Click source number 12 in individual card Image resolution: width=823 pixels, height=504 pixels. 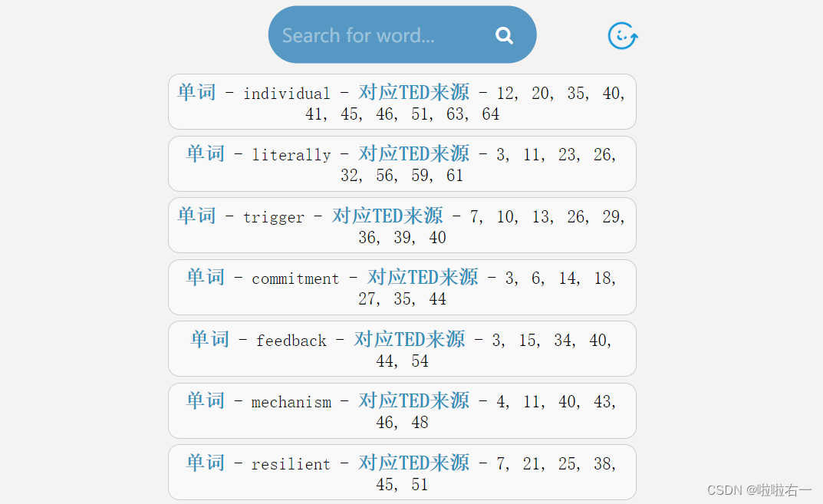point(505,94)
